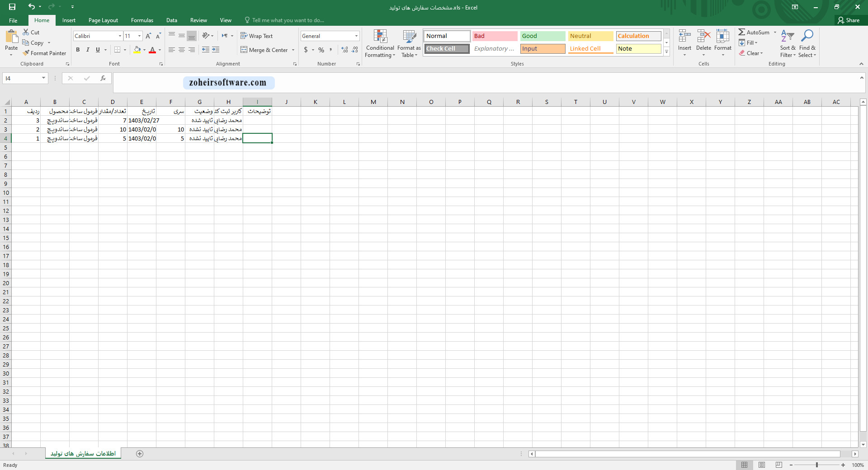The width and height of the screenshot is (868, 470).
Task: Toggle Italic formatting
Action: [x=88, y=50]
